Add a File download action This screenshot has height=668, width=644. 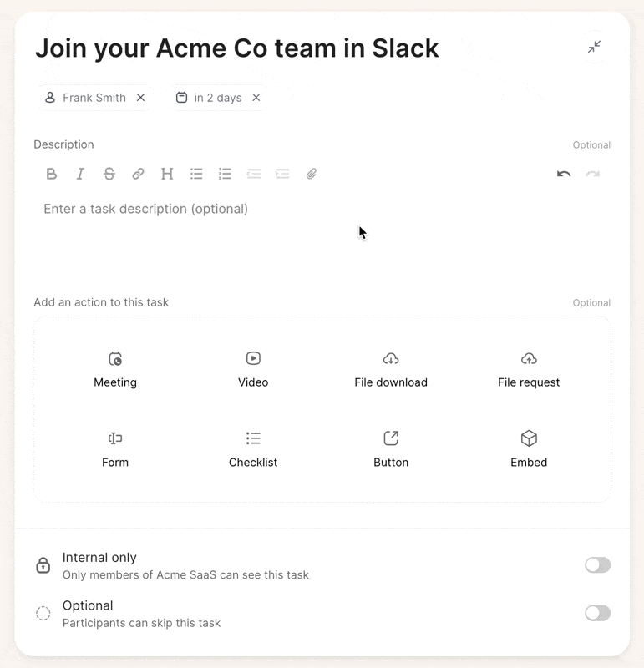(391, 369)
